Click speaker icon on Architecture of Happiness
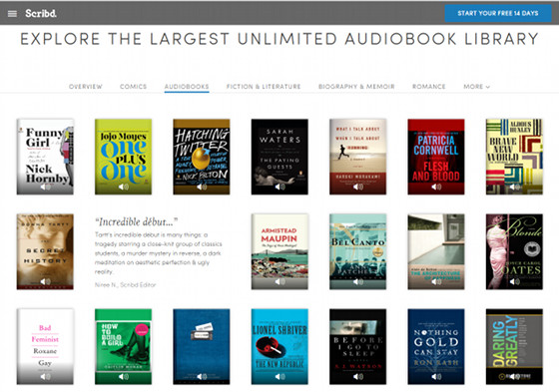Screen dimensions: 559x392 coord(436,281)
